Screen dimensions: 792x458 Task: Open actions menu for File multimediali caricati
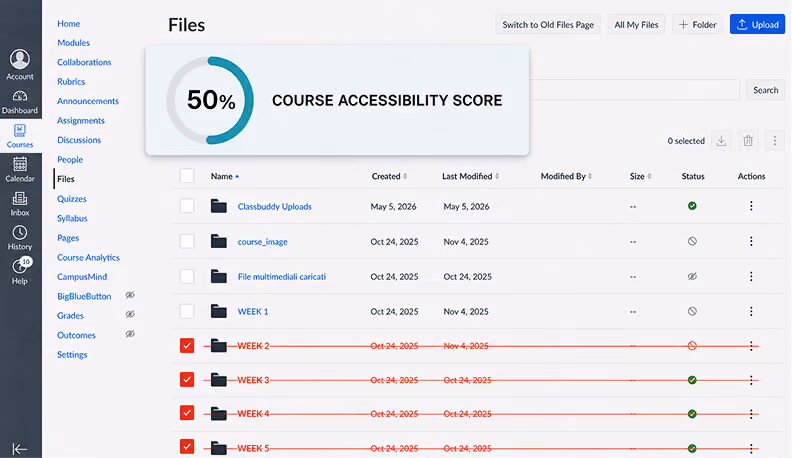[x=751, y=276]
